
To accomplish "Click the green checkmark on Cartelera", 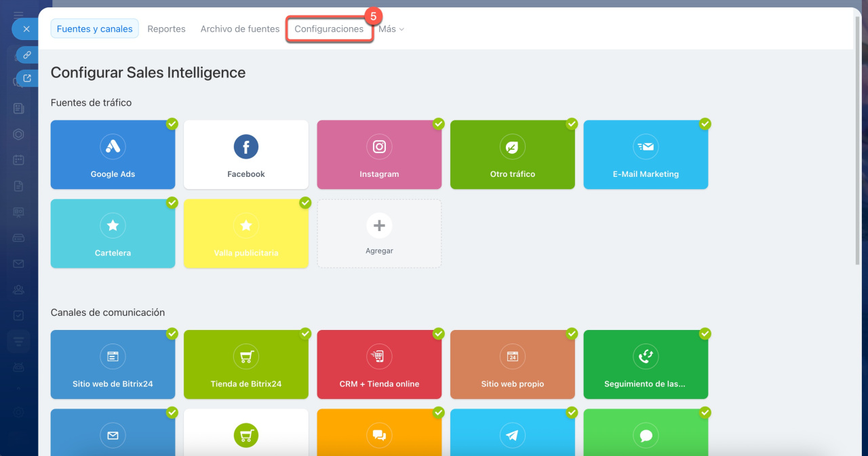I will pyautogui.click(x=172, y=203).
